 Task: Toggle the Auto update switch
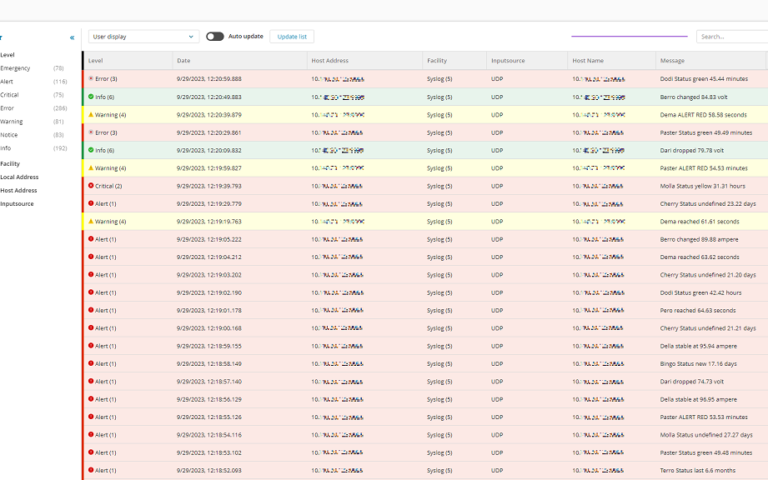pyautogui.click(x=215, y=36)
